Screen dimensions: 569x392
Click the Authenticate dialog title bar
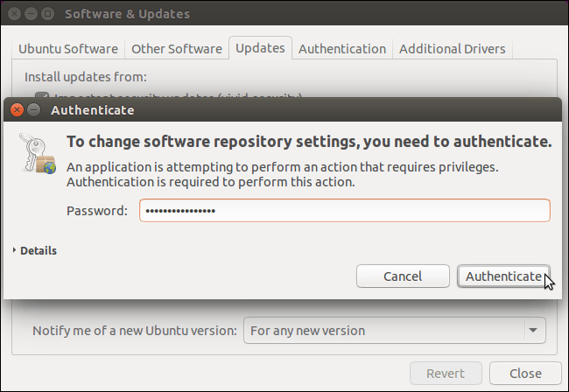(x=263, y=110)
